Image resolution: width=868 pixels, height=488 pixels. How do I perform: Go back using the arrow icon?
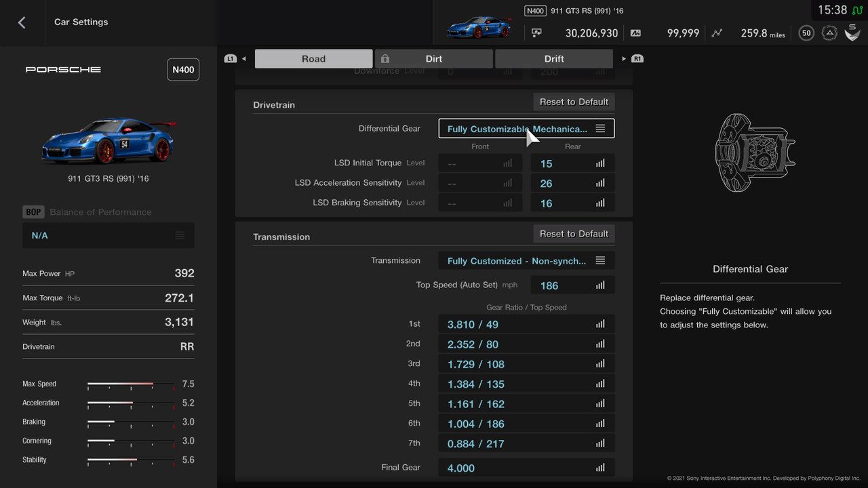point(22,22)
